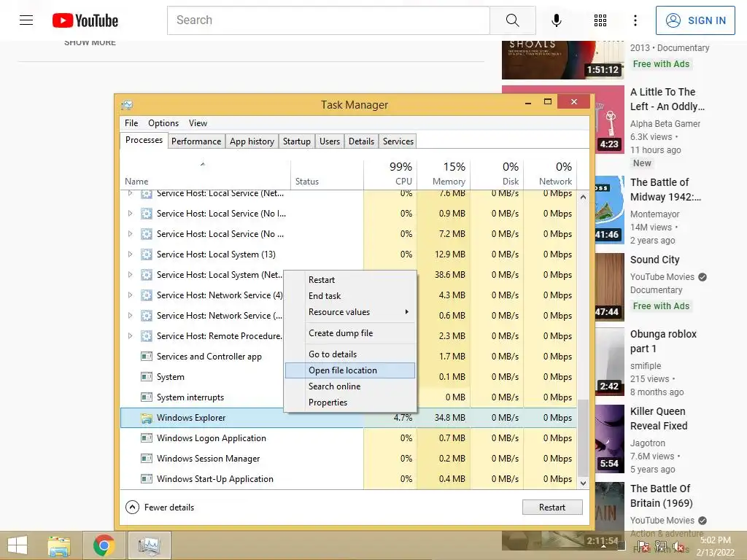
Task: Switch to the Users tab
Action: tap(330, 141)
